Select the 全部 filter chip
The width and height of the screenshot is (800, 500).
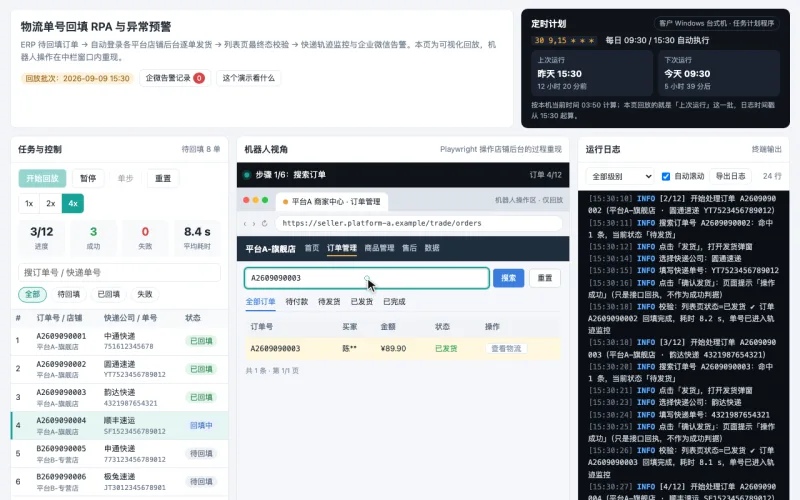[x=32, y=294]
